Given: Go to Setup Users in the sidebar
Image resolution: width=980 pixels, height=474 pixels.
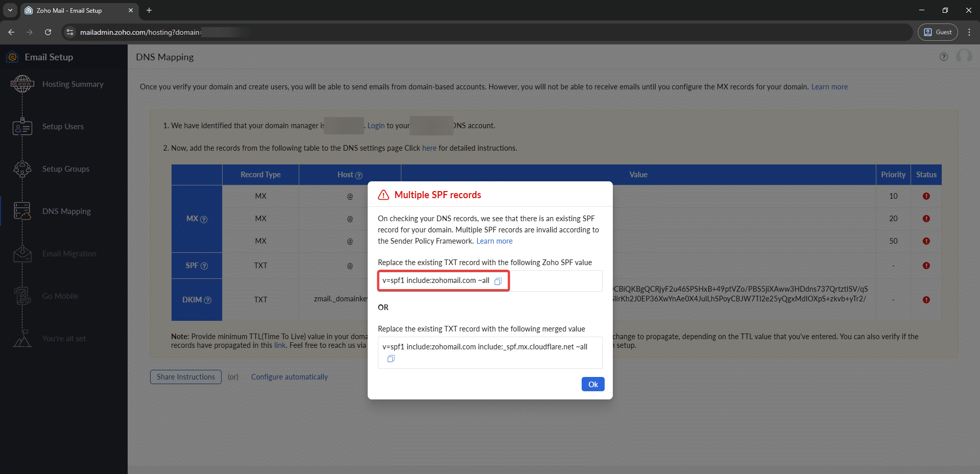Looking at the screenshot, I should point(63,127).
